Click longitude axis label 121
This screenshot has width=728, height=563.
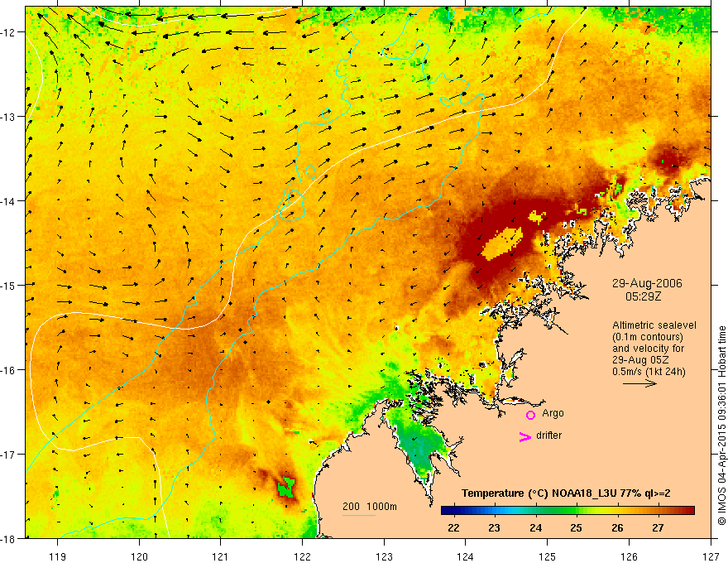221,556
